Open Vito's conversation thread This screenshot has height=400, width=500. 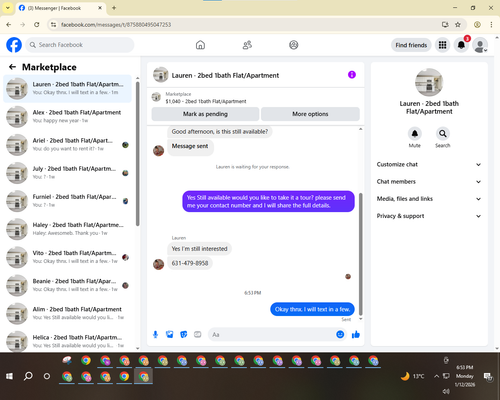67,257
